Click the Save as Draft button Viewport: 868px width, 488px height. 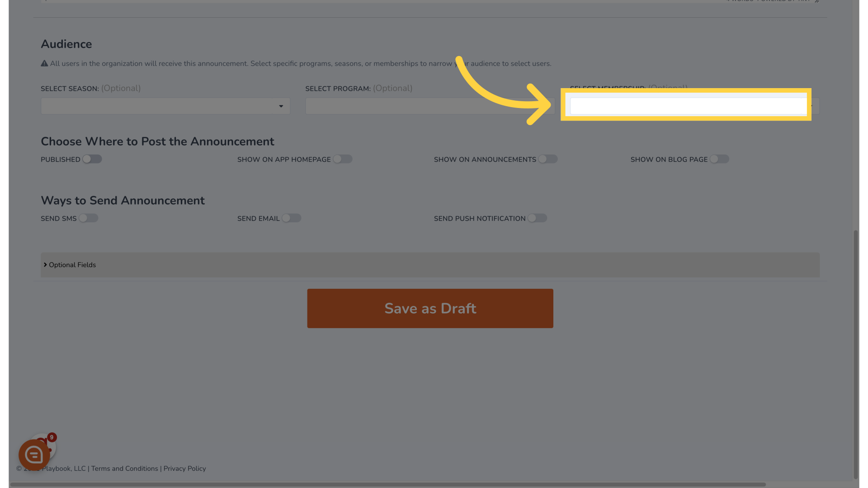(430, 308)
